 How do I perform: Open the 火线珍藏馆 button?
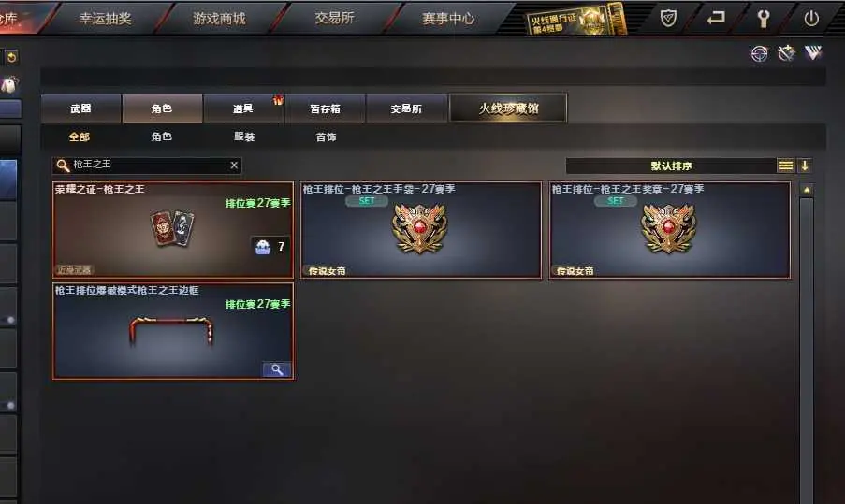pos(508,108)
